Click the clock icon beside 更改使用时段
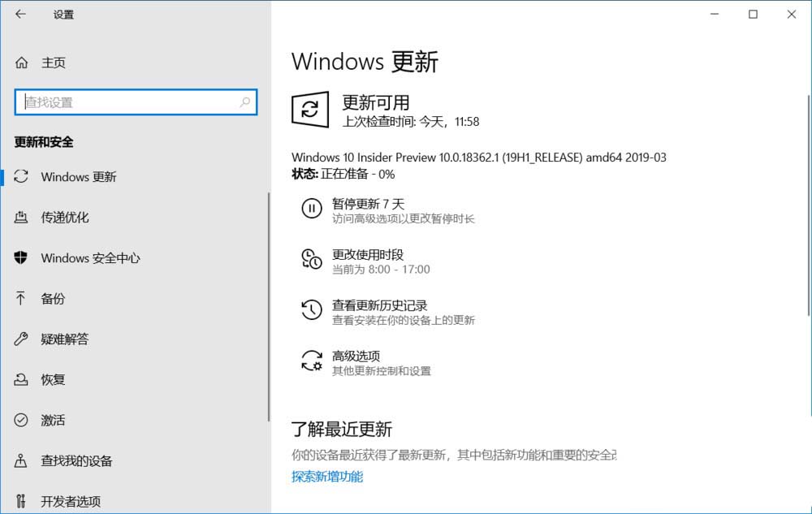 point(312,260)
